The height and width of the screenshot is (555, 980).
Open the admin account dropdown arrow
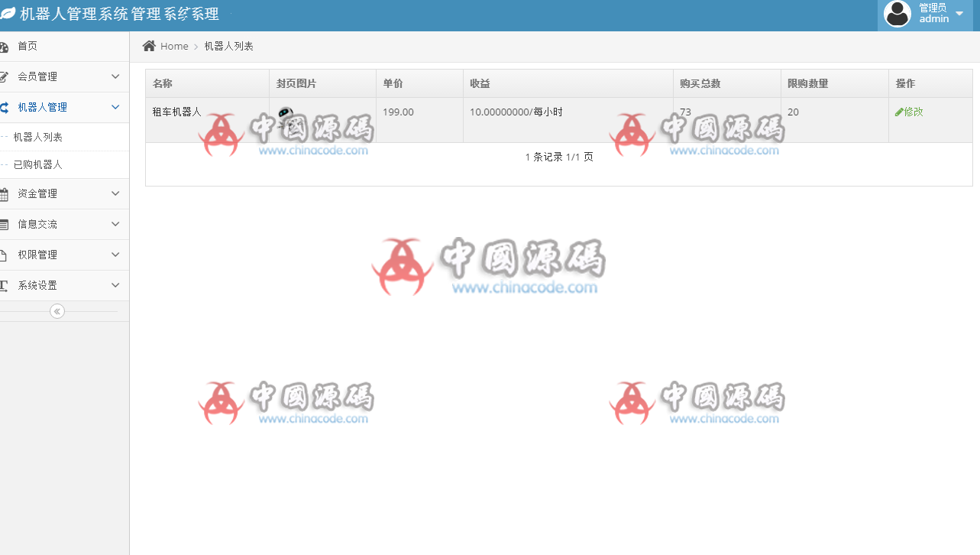[x=959, y=14]
